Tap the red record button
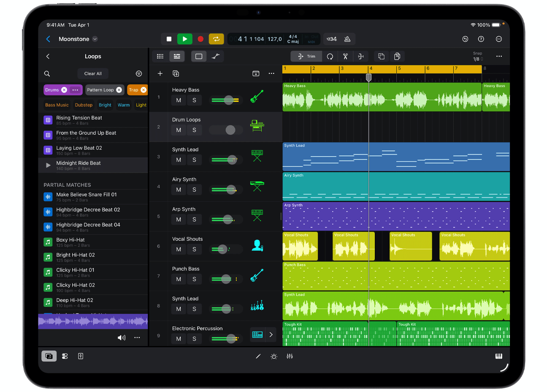 pyautogui.click(x=200, y=39)
